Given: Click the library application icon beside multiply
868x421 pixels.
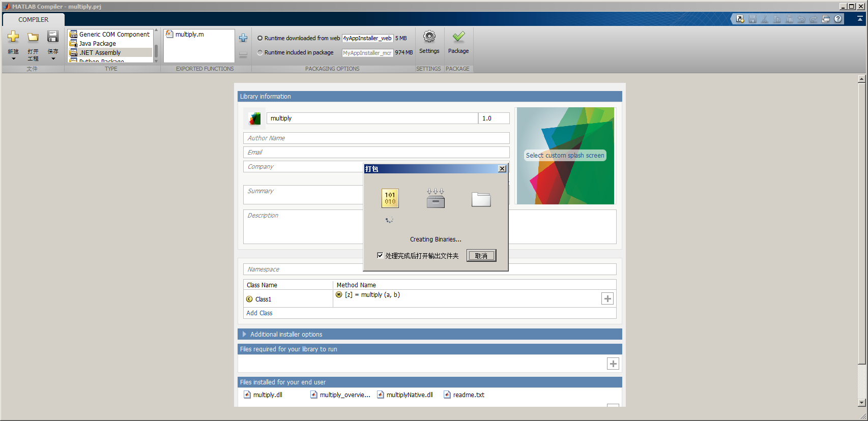Looking at the screenshot, I should coord(254,118).
